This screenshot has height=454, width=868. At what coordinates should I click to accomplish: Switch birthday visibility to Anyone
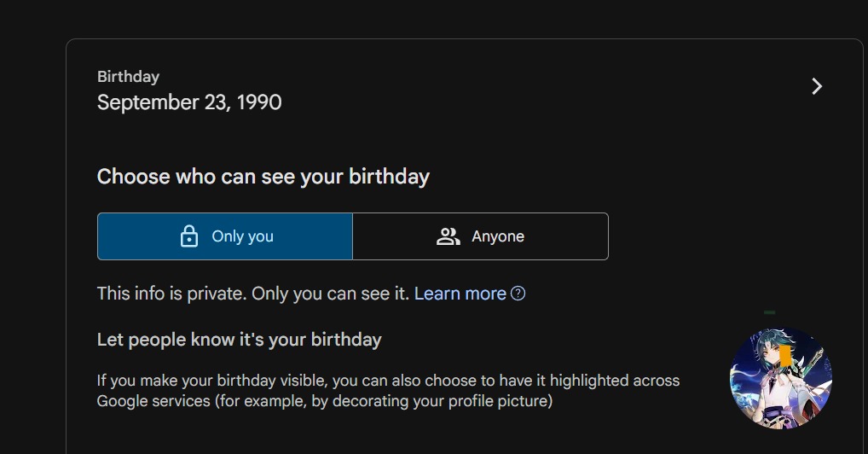coord(481,236)
